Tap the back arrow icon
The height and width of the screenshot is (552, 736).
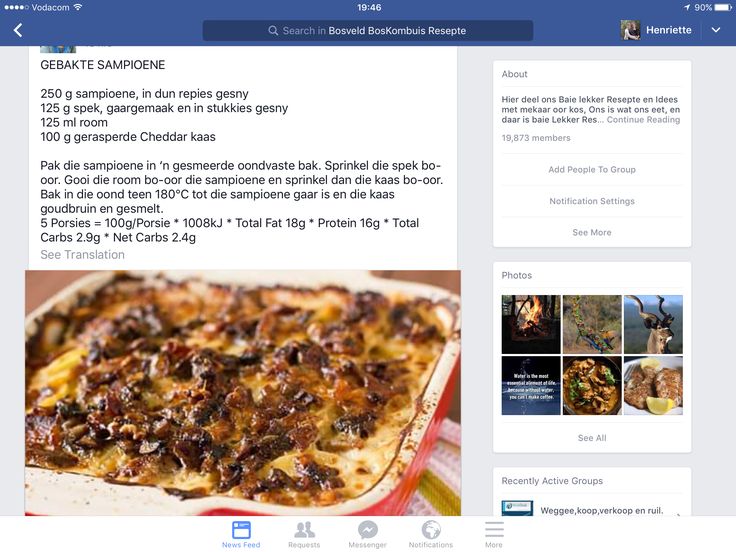click(x=18, y=31)
